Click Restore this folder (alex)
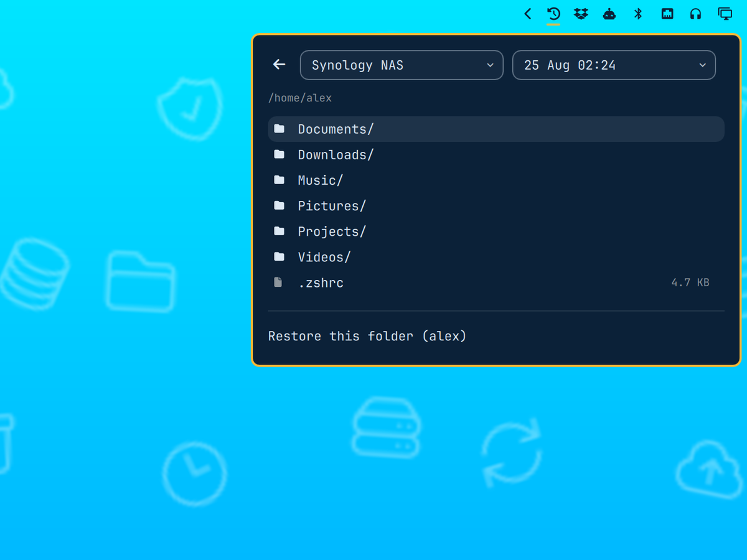The width and height of the screenshot is (747, 560). click(367, 336)
